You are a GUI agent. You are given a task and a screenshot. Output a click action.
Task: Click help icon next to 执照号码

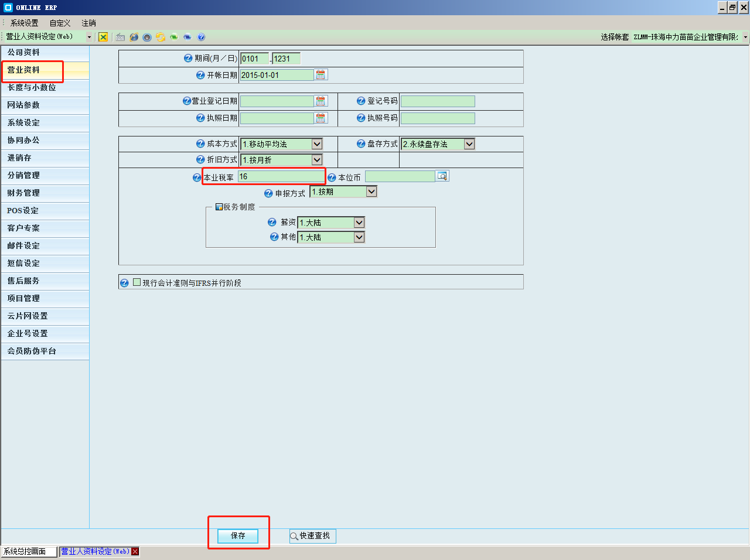click(x=361, y=118)
